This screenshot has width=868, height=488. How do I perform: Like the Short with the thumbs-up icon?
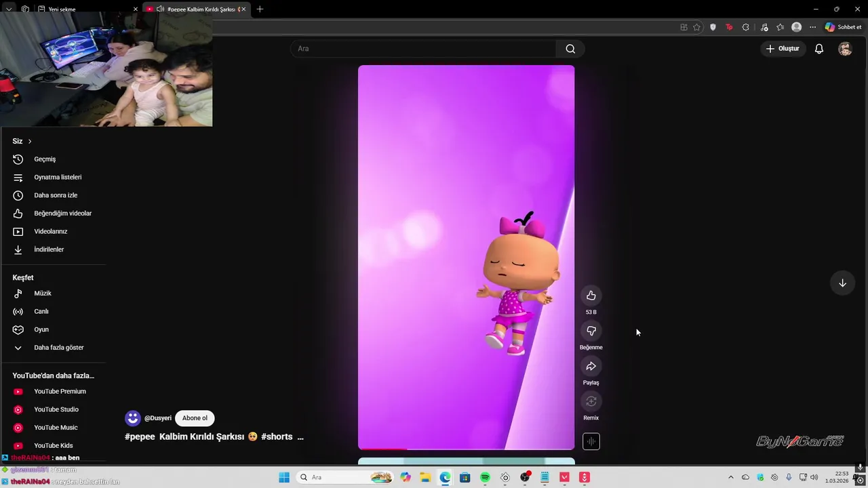[591, 296]
